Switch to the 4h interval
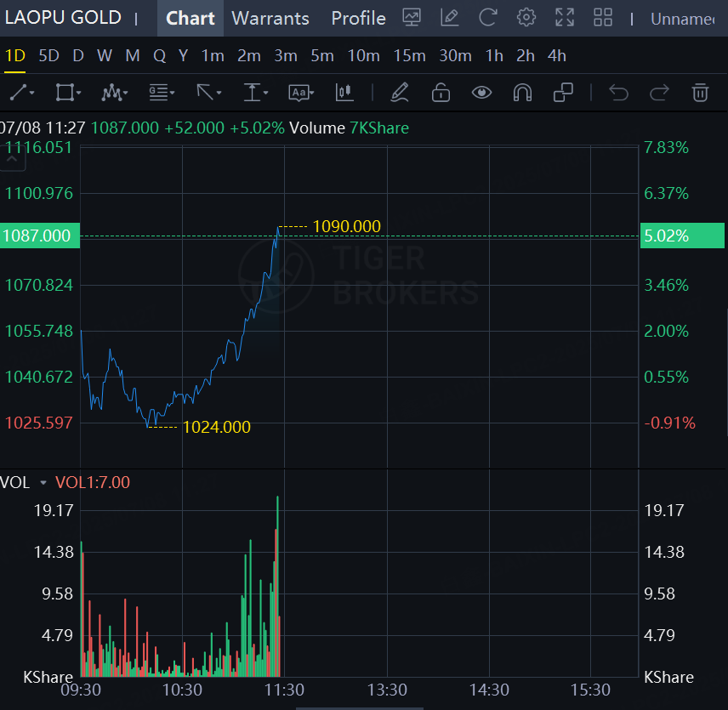The height and width of the screenshot is (710, 728). point(557,55)
